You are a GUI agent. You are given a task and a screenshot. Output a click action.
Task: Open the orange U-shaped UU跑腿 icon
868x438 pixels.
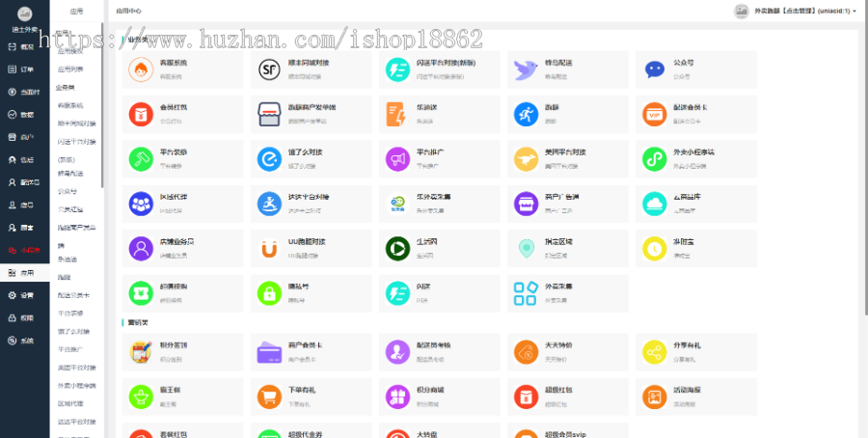(x=269, y=249)
